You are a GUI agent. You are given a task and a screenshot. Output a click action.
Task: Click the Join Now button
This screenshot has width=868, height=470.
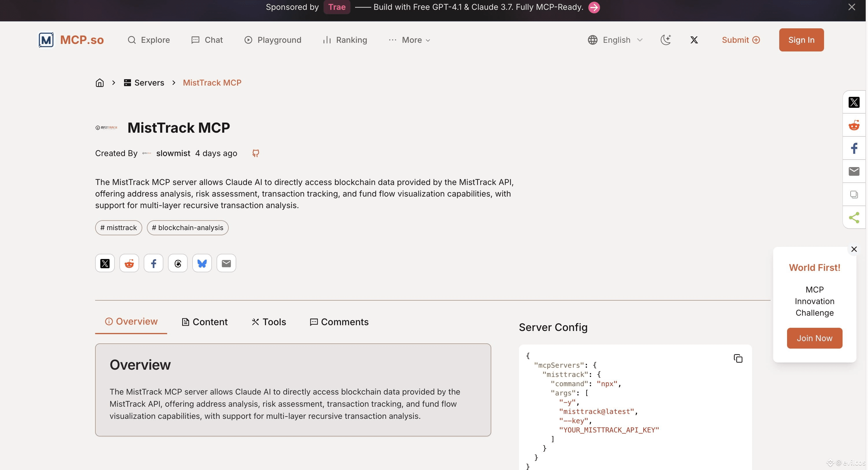click(x=815, y=338)
